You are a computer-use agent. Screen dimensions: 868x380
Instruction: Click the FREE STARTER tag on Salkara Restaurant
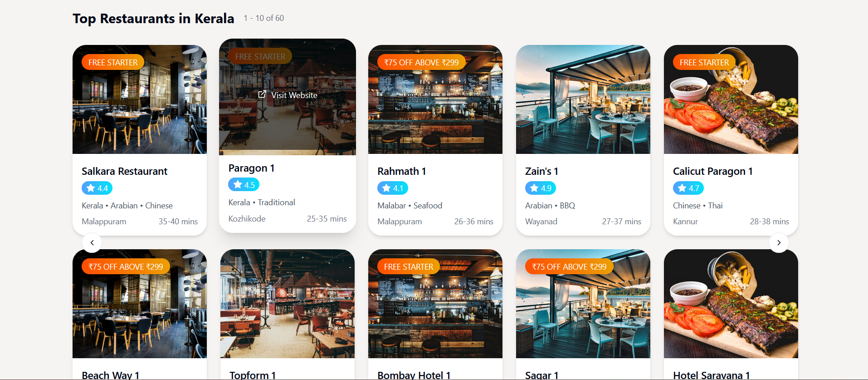113,62
